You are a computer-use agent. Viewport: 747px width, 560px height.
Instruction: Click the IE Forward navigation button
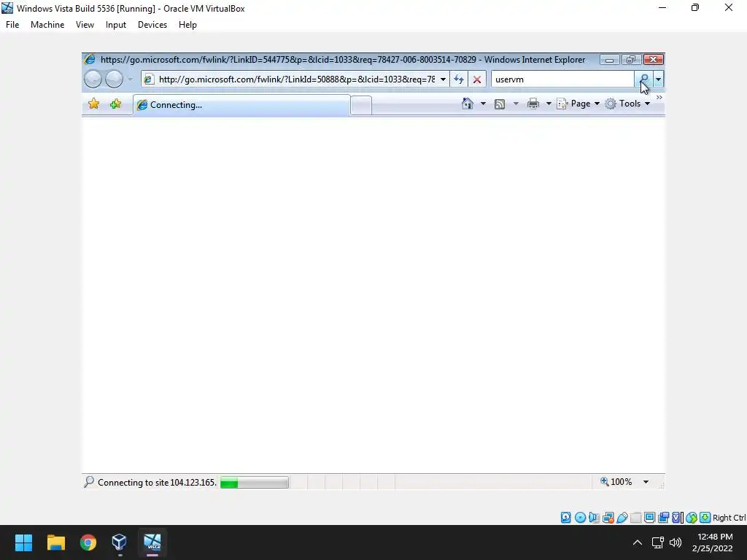[x=114, y=79]
